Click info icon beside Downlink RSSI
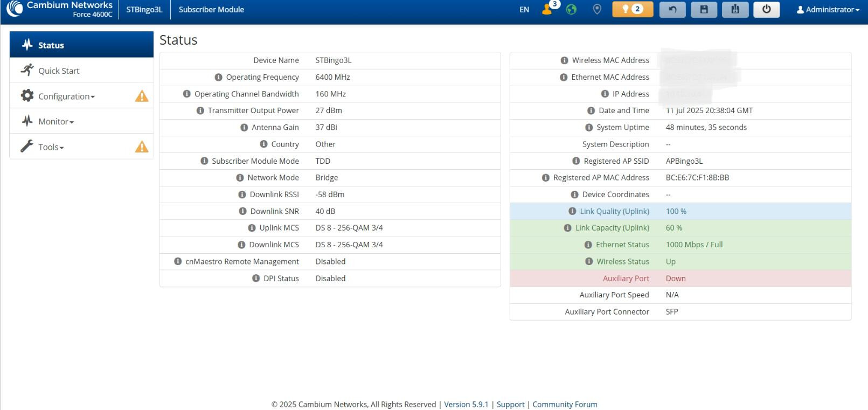868x410 pixels. 242,194
